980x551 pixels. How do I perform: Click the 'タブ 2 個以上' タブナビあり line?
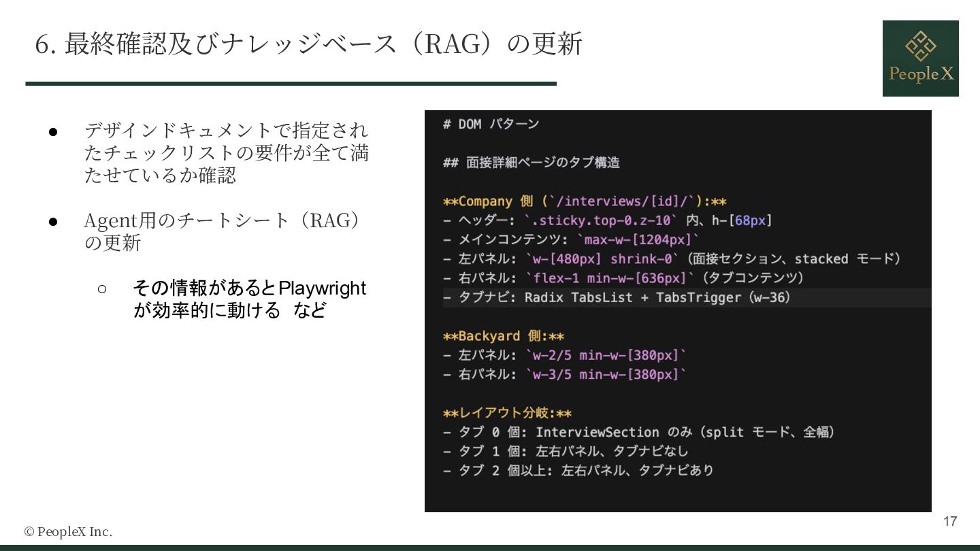click(x=578, y=470)
